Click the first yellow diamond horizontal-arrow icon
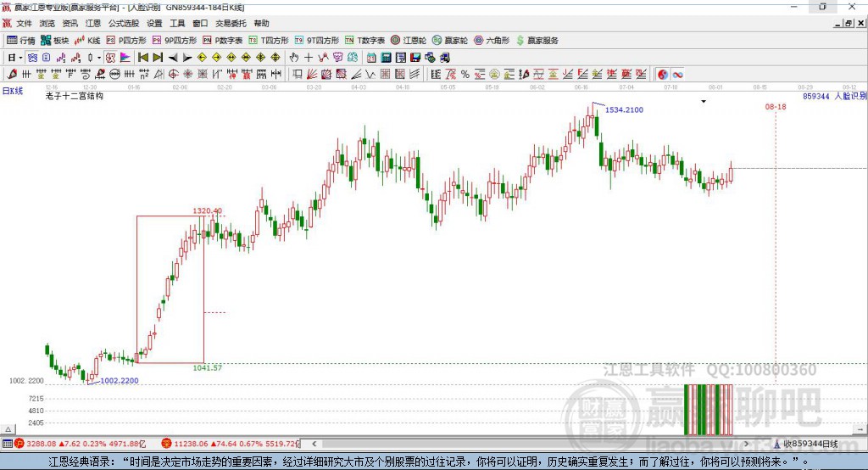This screenshot has width=868, height=470. click(x=202, y=58)
